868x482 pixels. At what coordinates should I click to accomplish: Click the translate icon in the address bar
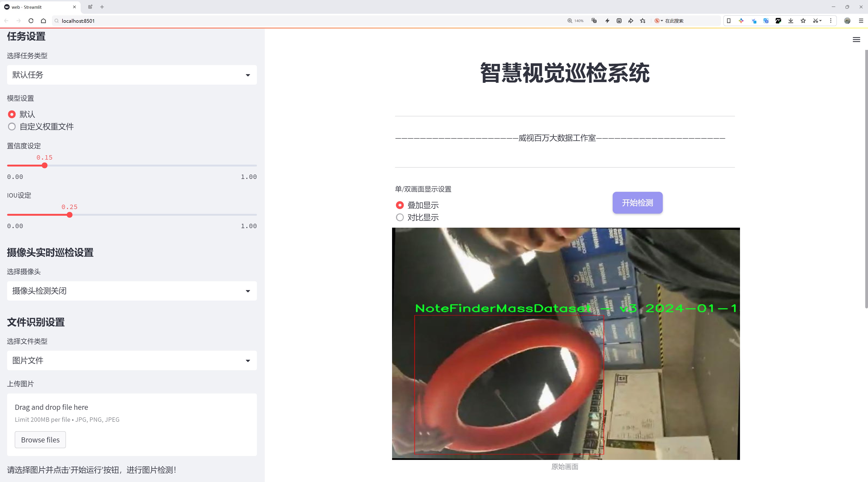coord(594,20)
